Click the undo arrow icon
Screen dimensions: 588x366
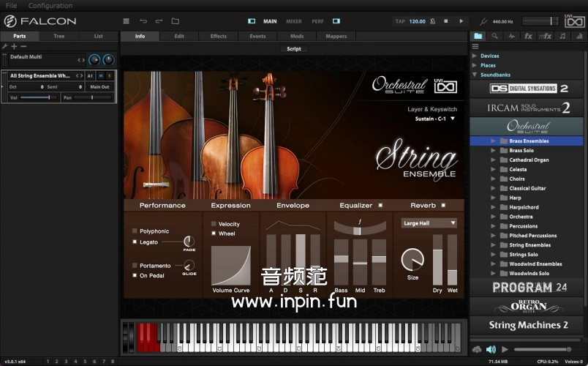143,21
